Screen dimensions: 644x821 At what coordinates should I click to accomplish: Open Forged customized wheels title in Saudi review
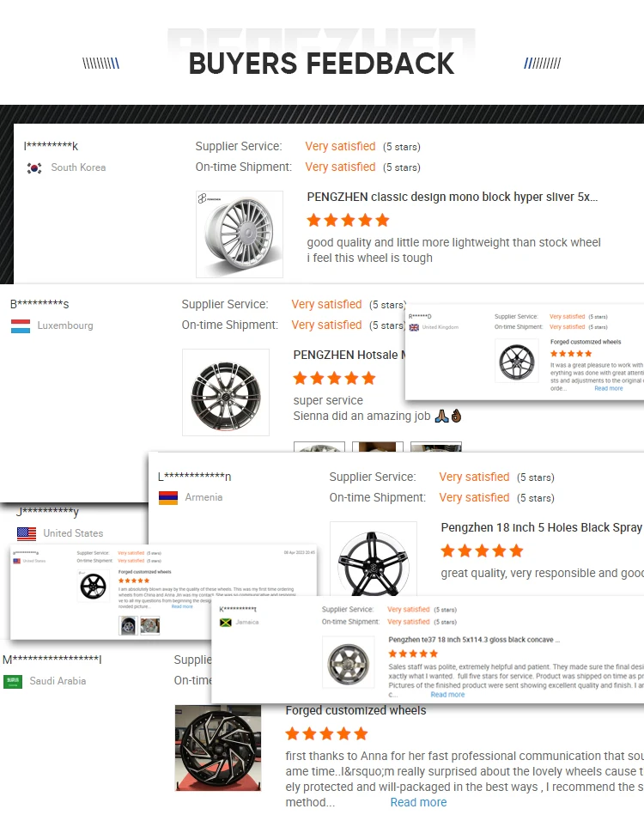[x=355, y=710]
